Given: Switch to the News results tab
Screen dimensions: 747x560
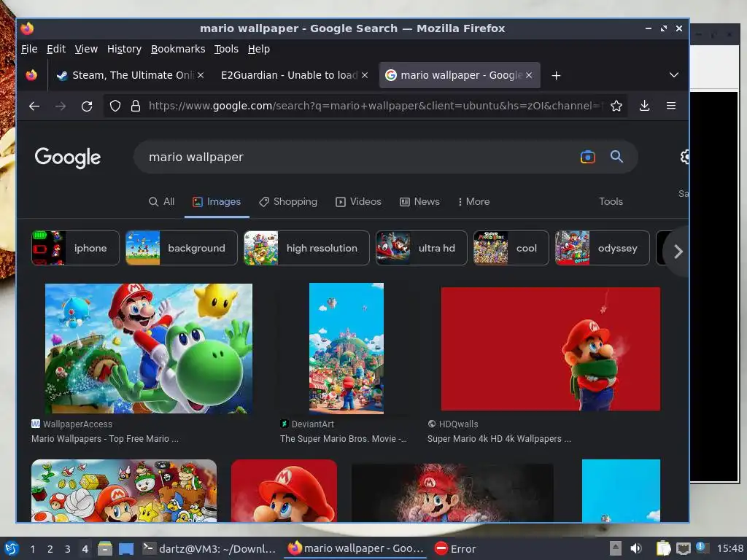Looking at the screenshot, I should pyautogui.click(x=419, y=201).
